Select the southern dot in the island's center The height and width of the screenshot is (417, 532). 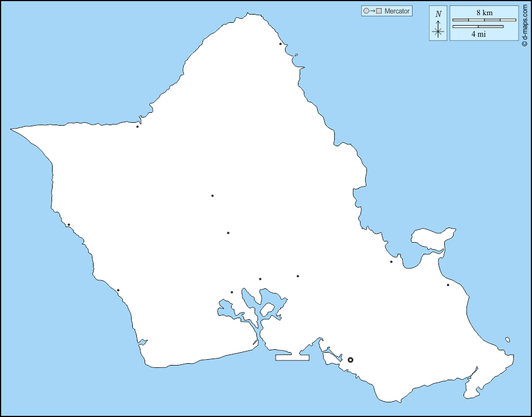pyautogui.click(x=228, y=233)
